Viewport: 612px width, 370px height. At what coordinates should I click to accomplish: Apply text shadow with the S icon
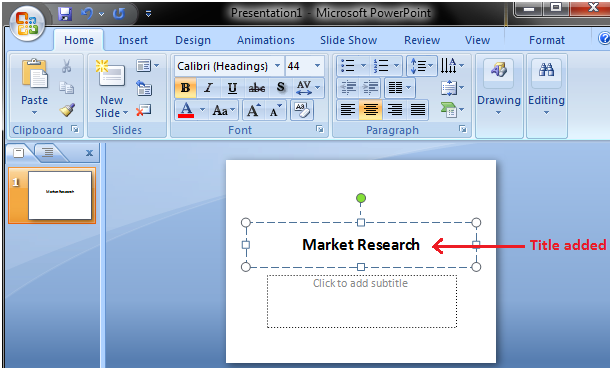pyautogui.click(x=280, y=88)
